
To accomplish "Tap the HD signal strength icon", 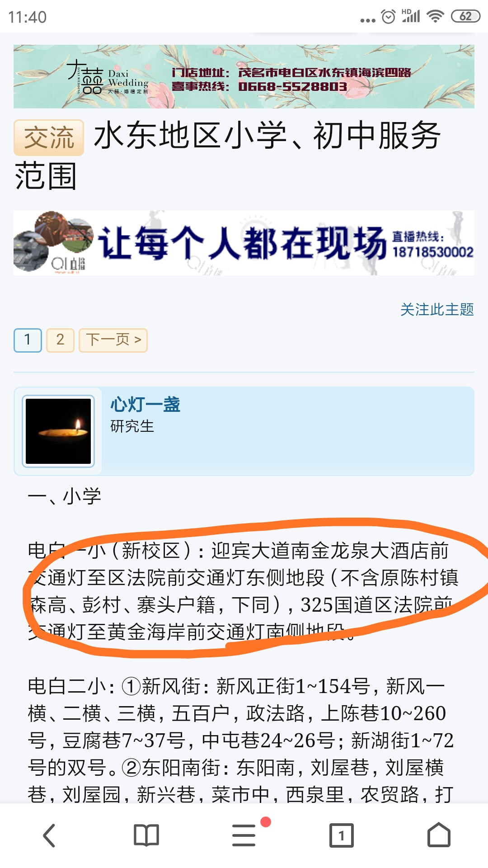I will [411, 16].
